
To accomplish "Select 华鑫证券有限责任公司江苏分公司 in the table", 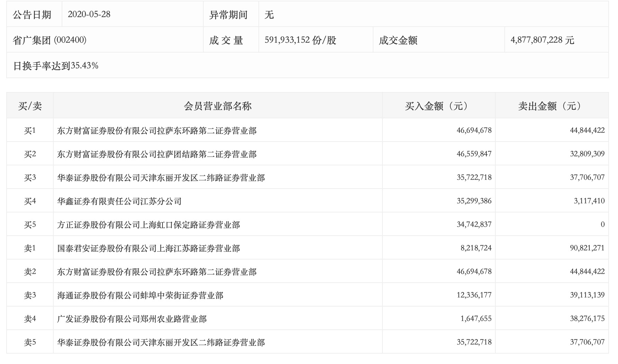I will (119, 201).
